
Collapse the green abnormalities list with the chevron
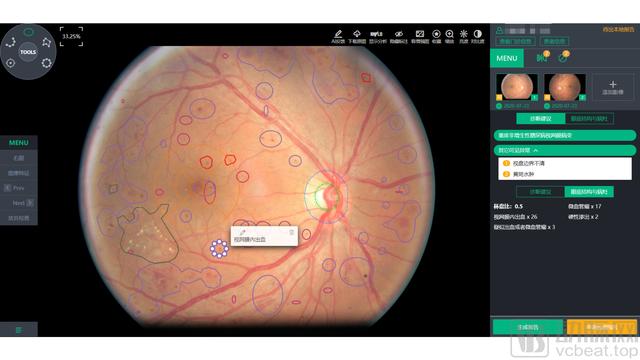click(x=536, y=151)
